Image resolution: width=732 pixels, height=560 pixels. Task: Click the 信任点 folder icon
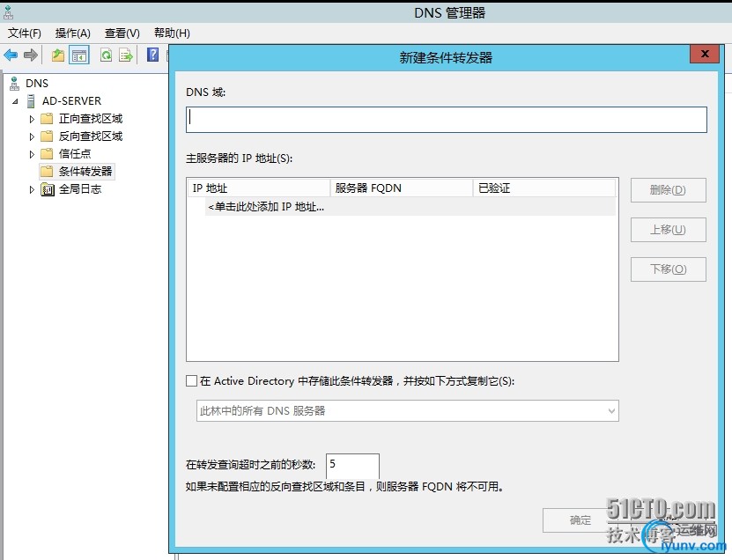[47, 153]
